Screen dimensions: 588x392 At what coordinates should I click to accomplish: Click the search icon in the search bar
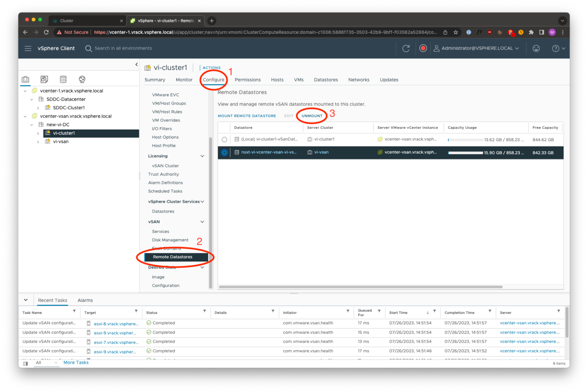pos(88,48)
